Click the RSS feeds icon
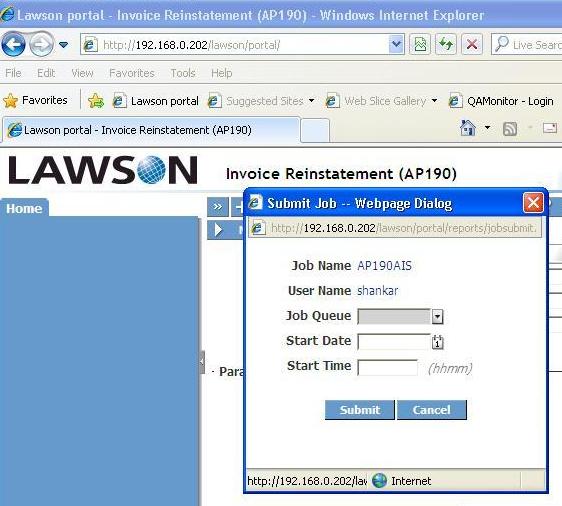562x506 pixels. [510, 129]
